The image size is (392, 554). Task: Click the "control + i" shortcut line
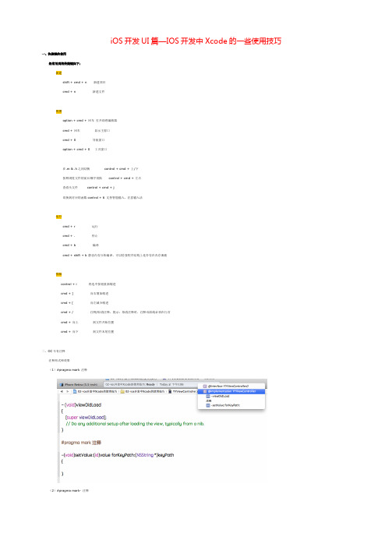[88, 284]
